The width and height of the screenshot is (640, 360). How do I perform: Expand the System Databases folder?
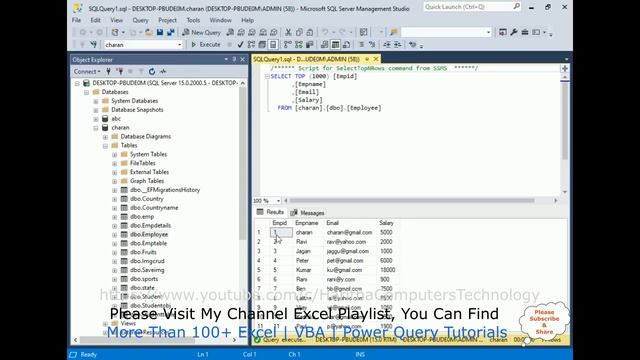point(96,101)
